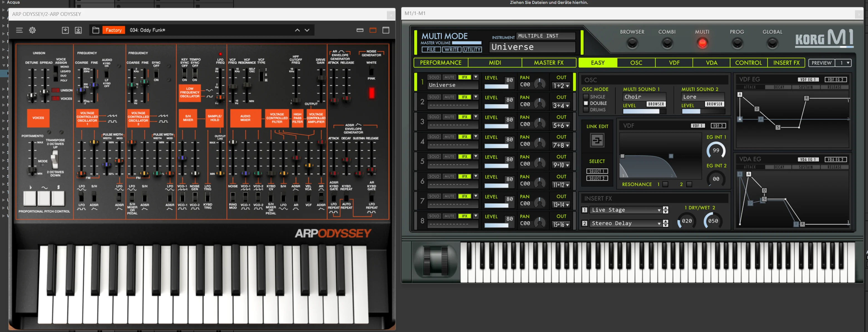Adjust the M1 Master Volume slider

click(x=466, y=43)
